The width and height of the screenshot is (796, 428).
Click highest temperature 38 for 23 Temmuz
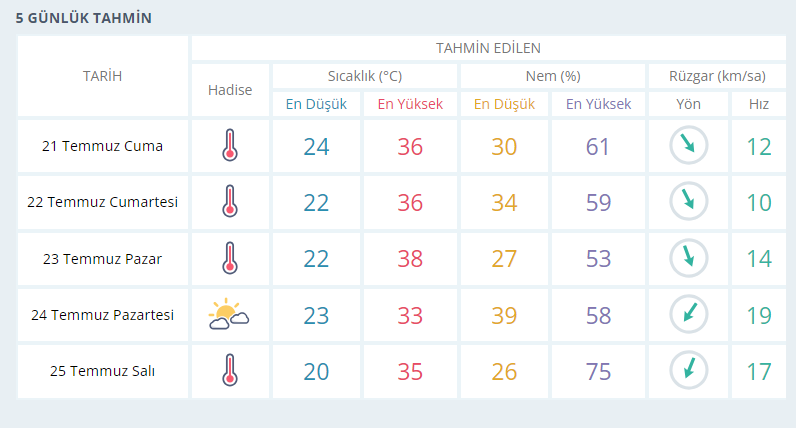coord(410,259)
